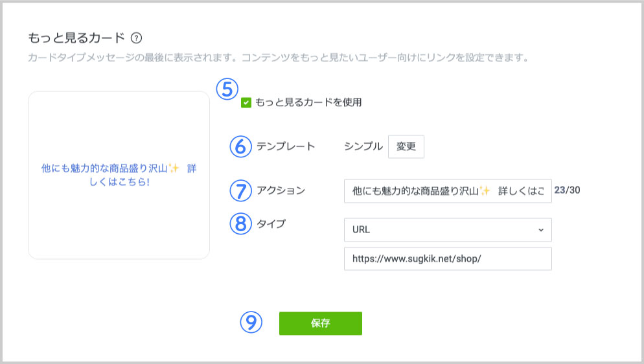Viewport: 644px width, 364px height.
Task: Click the タイプ label
Action: 271,224
